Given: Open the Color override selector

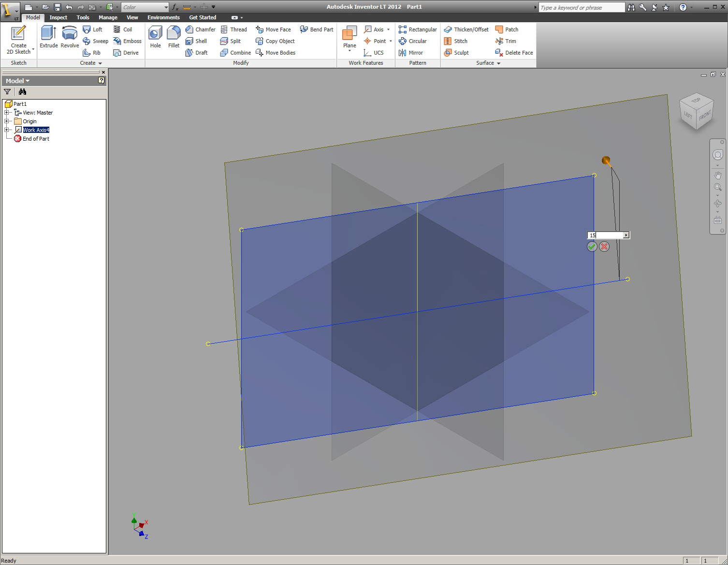Looking at the screenshot, I should pyautogui.click(x=145, y=7).
